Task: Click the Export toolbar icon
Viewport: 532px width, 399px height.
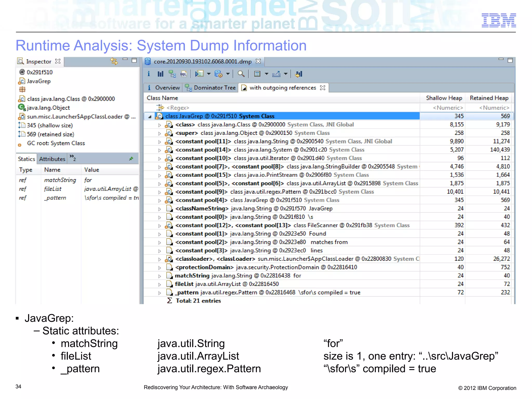Action: pos(276,74)
